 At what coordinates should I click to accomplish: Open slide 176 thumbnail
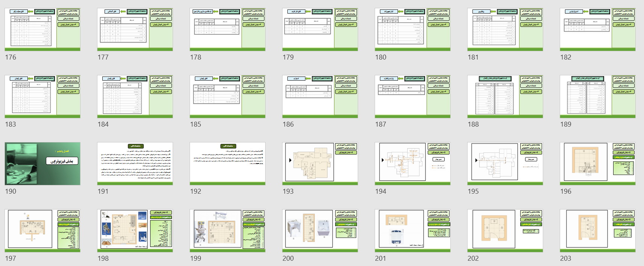click(x=43, y=29)
